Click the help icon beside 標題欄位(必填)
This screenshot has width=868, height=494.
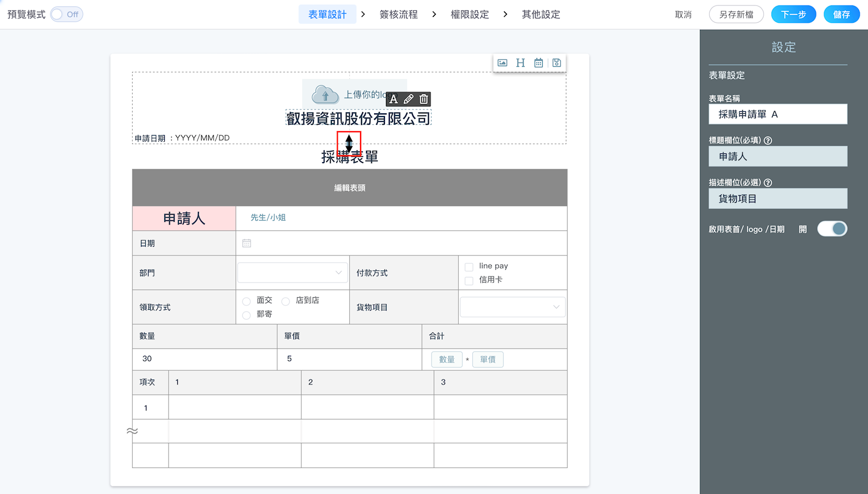(x=768, y=140)
